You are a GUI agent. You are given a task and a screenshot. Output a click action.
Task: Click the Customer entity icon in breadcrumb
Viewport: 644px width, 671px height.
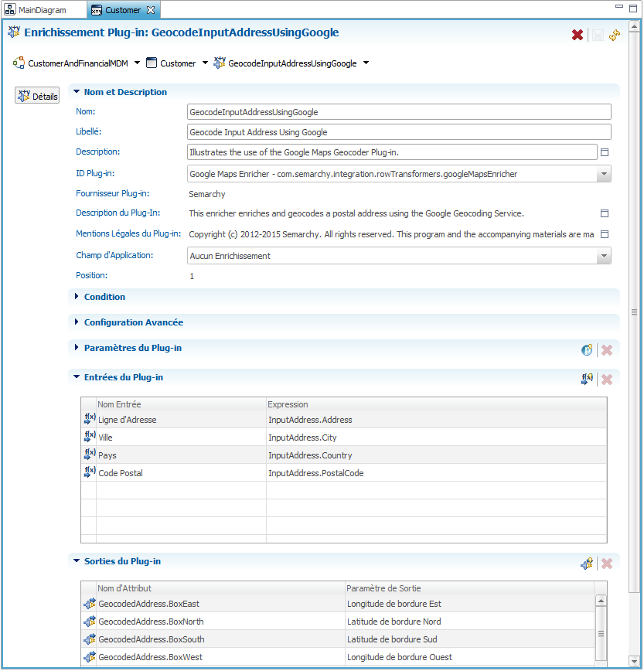(x=152, y=63)
